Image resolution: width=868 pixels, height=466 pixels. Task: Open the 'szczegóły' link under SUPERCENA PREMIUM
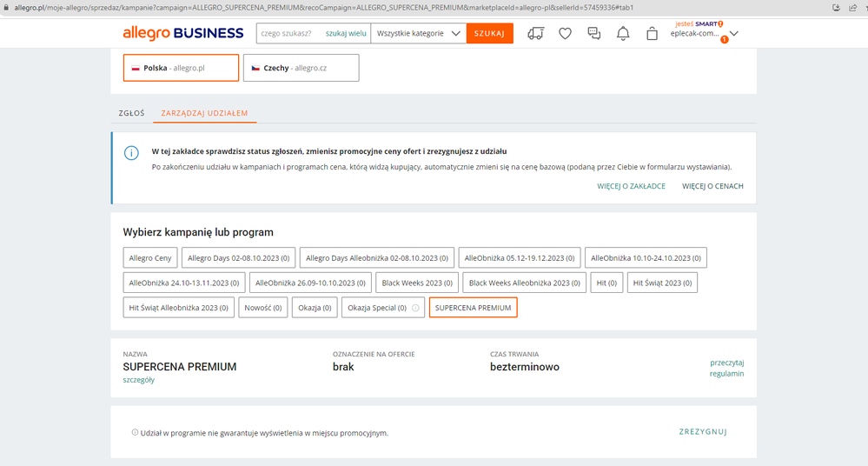(138, 380)
